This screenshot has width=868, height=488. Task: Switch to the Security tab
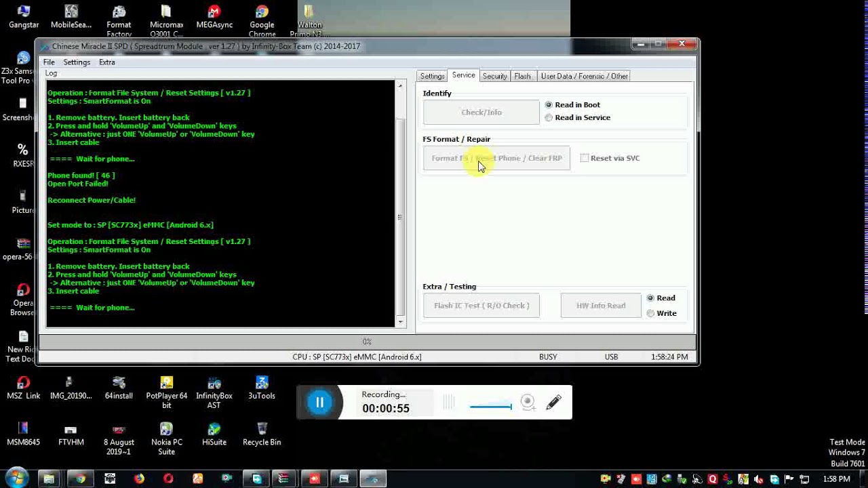pyautogui.click(x=495, y=76)
